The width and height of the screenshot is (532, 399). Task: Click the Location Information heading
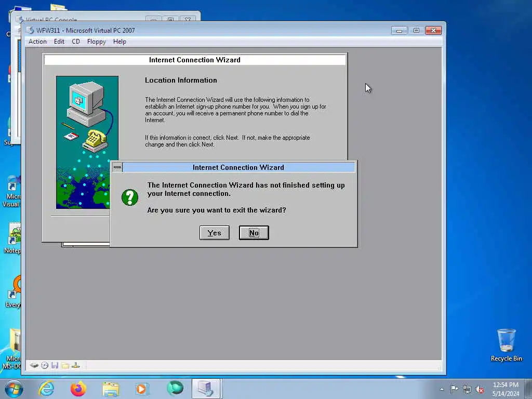click(181, 80)
